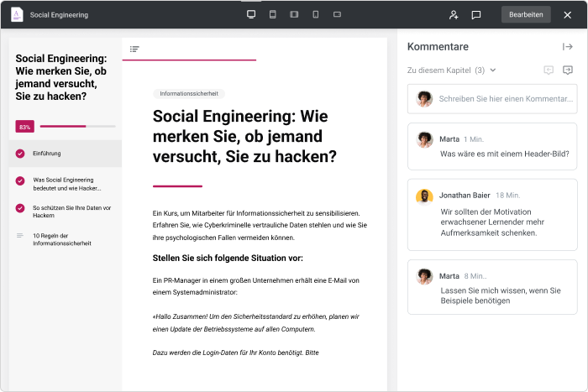588x392 pixels.
Task: Click Marta's avatar on the 8 Min. comment
Action: (424, 276)
